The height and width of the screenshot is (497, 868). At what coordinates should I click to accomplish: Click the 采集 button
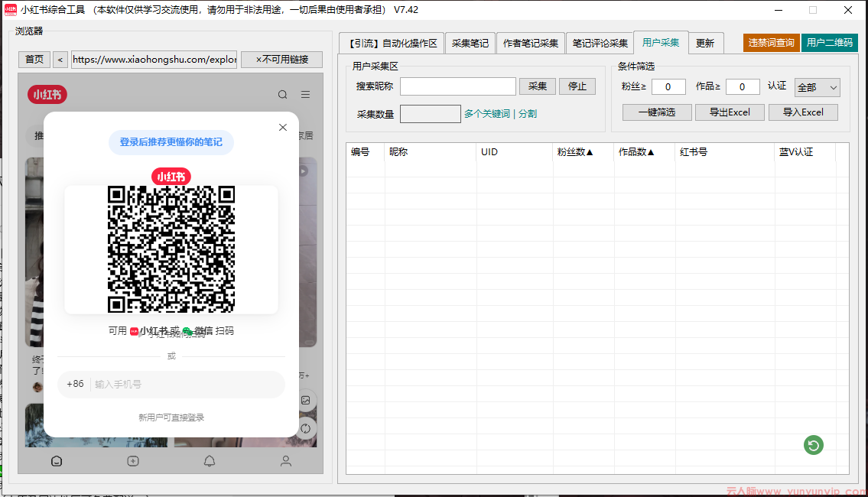coord(537,86)
